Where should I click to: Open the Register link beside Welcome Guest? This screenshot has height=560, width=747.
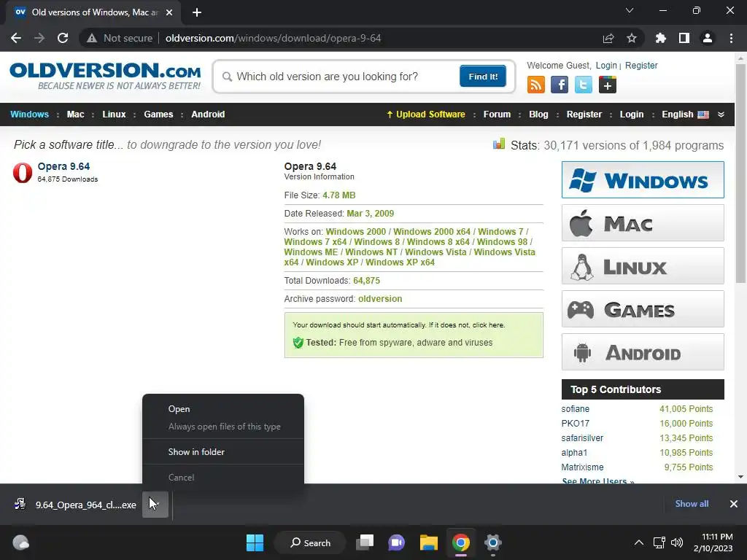pos(641,66)
